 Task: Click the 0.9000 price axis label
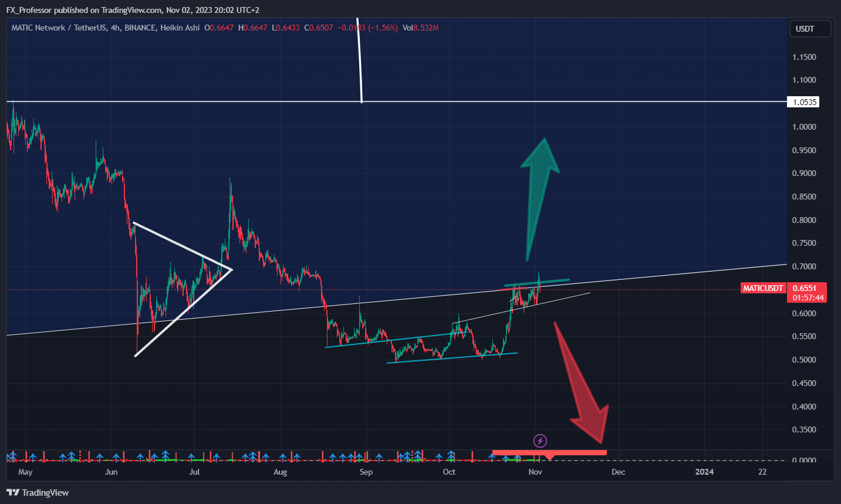coord(804,173)
